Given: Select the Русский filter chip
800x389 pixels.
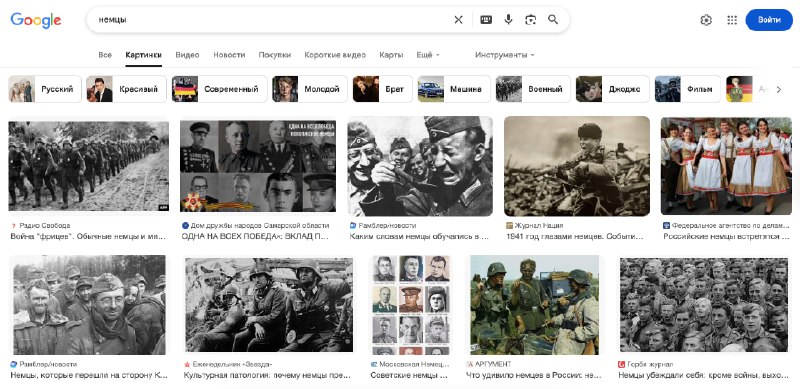Looking at the screenshot, I should 45,89.
